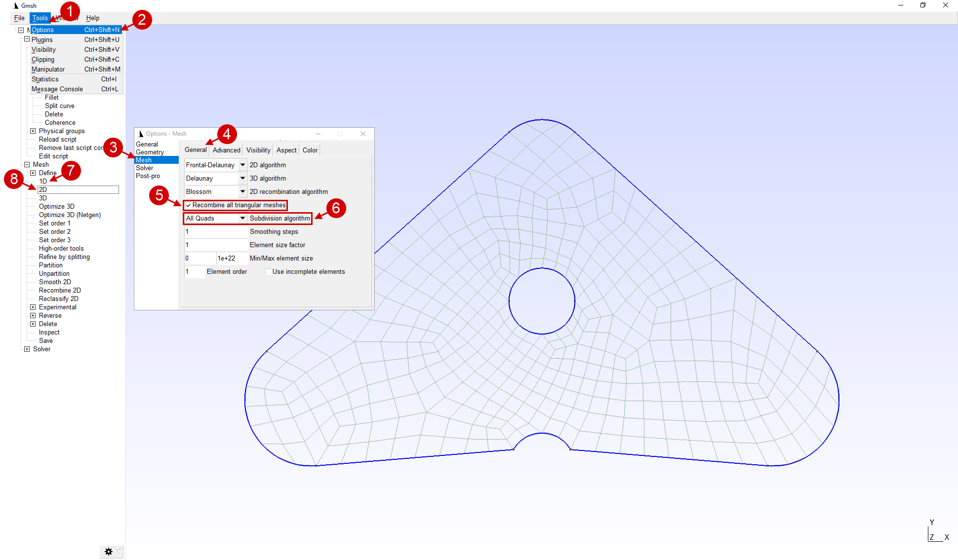
Task: Open the 2D algorithm dropdown
Action: (x=242, y=165)
